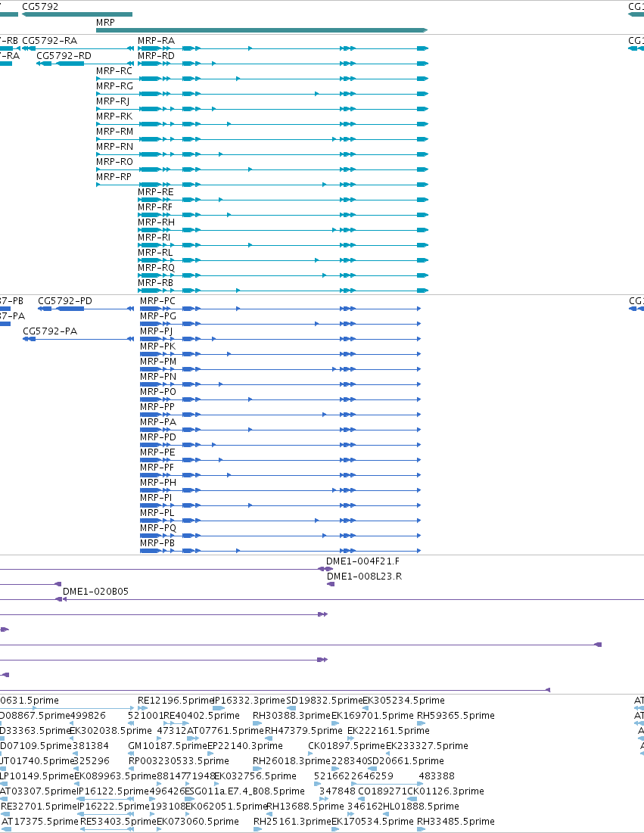Image resolution: width=644 pixels, height=833 pixels.
Task: Click the MRP-PE protein label
Action: pos(158,452)
